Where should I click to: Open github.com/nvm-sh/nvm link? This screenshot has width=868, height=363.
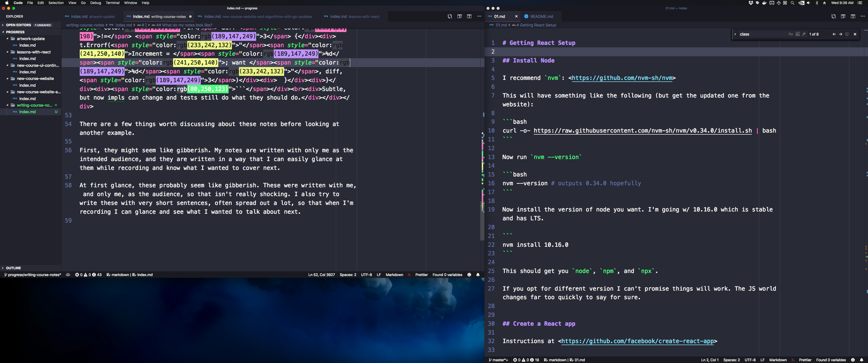[622, 78]
